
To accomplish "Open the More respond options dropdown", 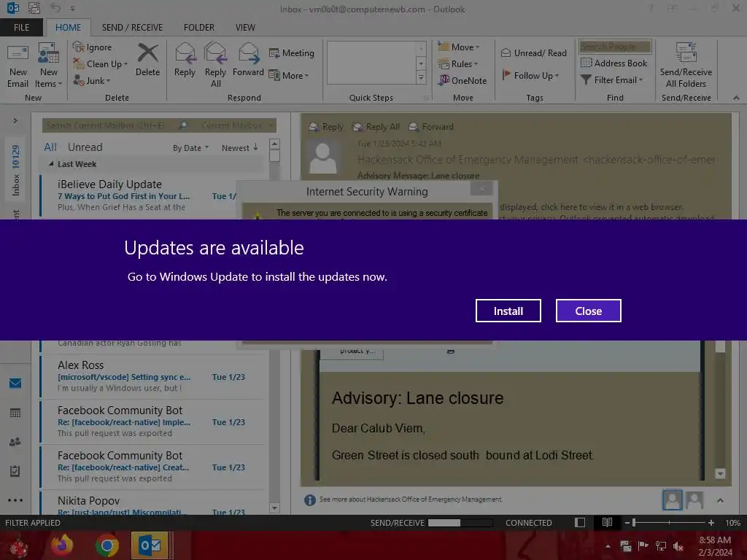I will click(x=289, y=75).
